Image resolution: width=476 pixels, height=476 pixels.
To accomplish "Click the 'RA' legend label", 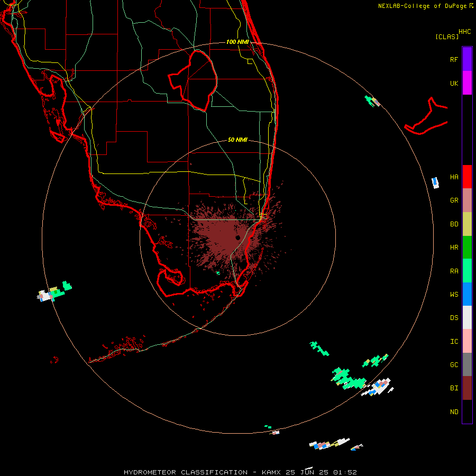I will (x=454, y=271).
